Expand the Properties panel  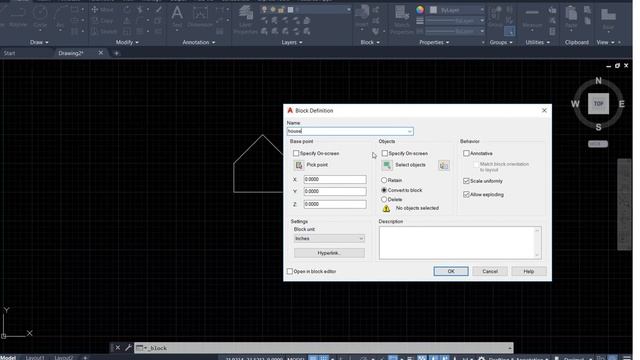pos(434,42)
